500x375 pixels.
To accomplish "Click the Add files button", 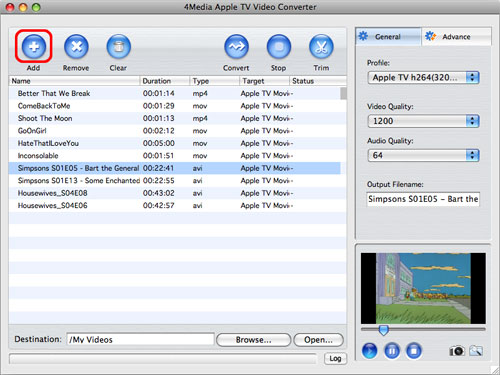I will point(34,47).
